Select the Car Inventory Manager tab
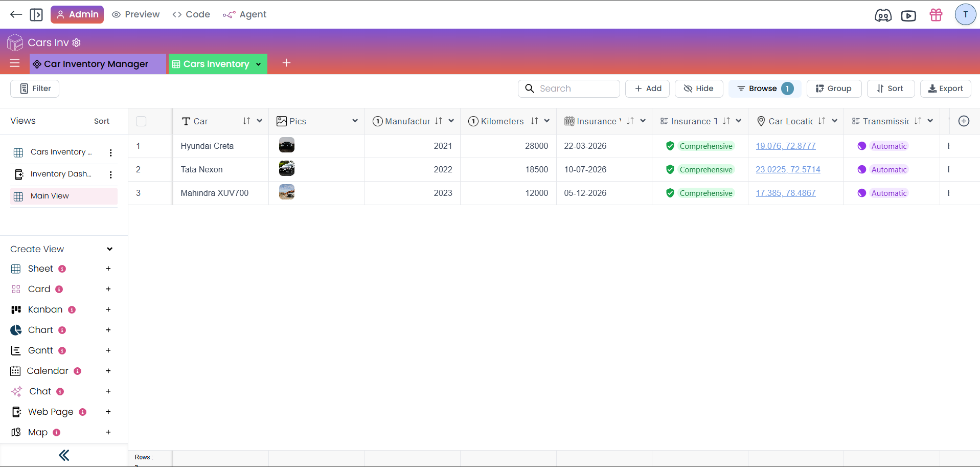Image resolution: width=980 pixels, height=467 pixels. 96,64
